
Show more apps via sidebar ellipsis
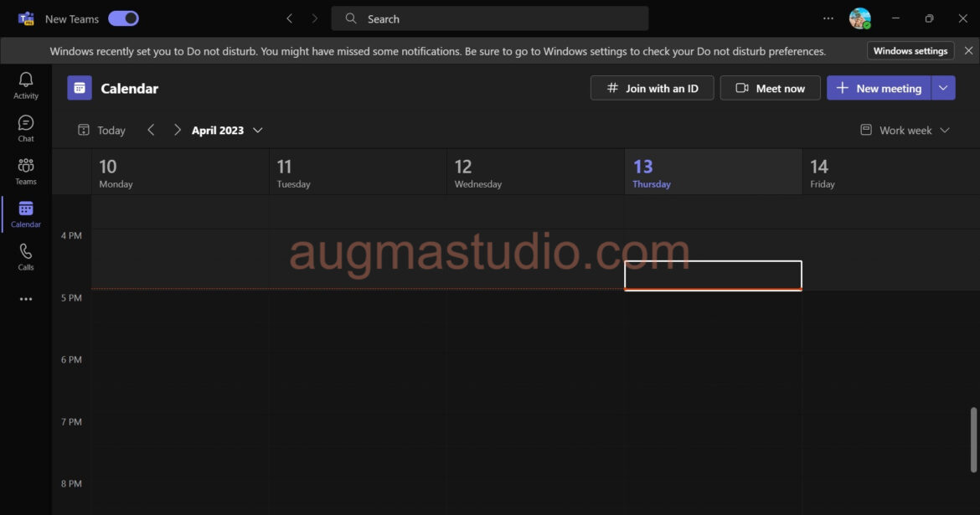[x=25, y=299]
